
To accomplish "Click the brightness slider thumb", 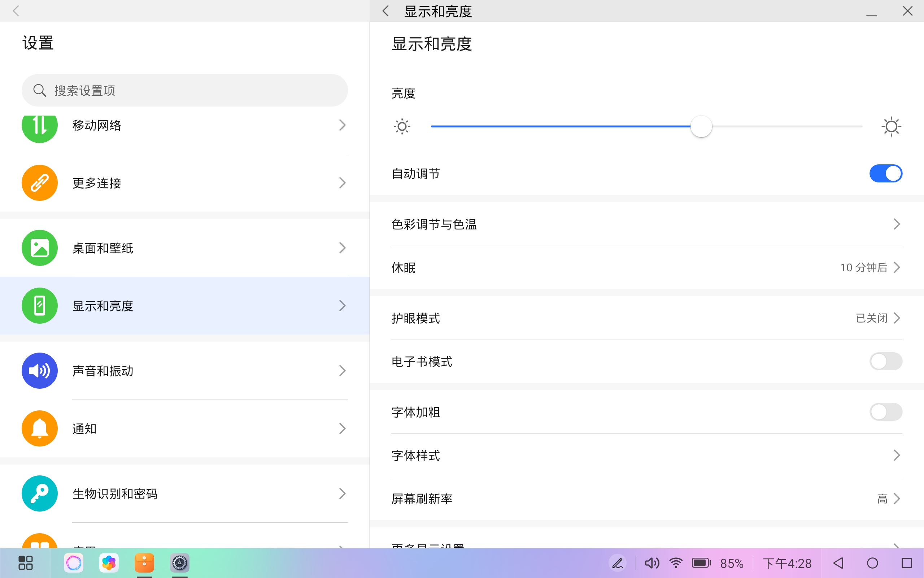I will click(x=701, y=126).
